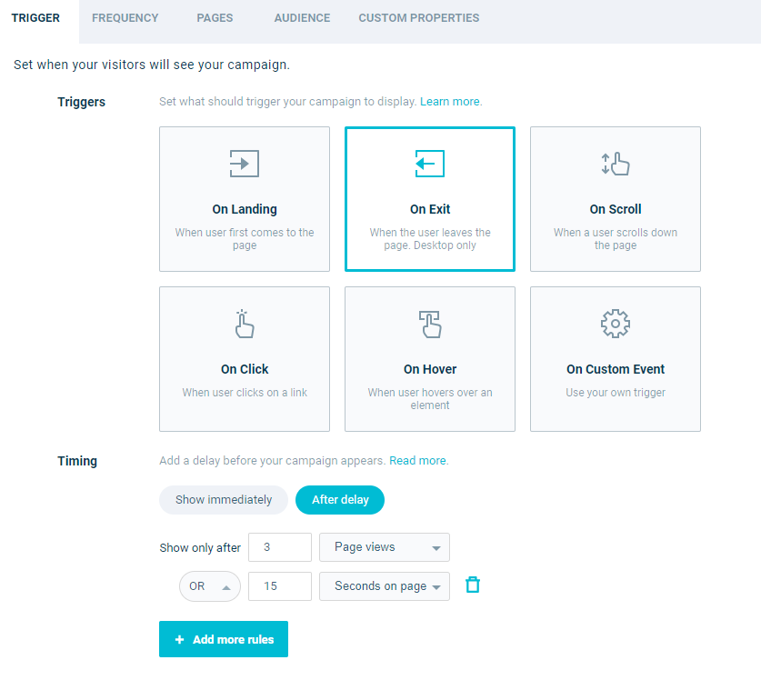Click the seconds value field showing 15

click(280, 586)
